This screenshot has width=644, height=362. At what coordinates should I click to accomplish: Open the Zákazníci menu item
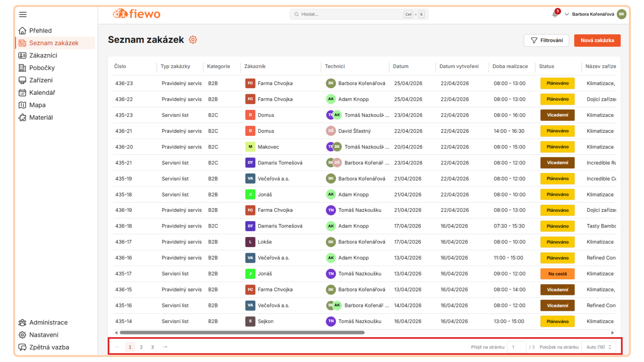43,55
